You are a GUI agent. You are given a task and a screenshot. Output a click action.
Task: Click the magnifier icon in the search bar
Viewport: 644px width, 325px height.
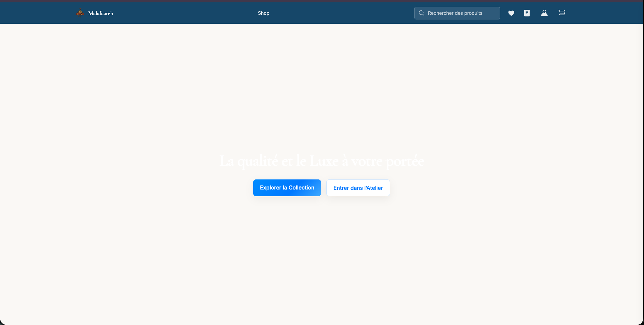[x=422, y=13]
